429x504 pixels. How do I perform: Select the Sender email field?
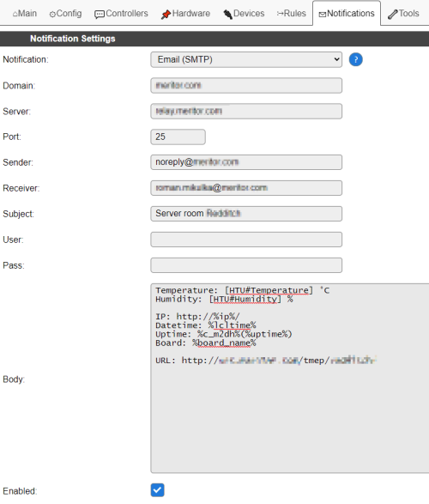click(246, 162)
